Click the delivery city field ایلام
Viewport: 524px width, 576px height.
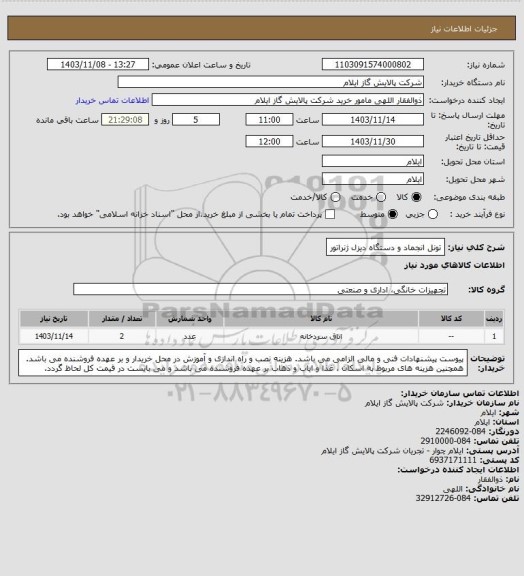point(373,179)
